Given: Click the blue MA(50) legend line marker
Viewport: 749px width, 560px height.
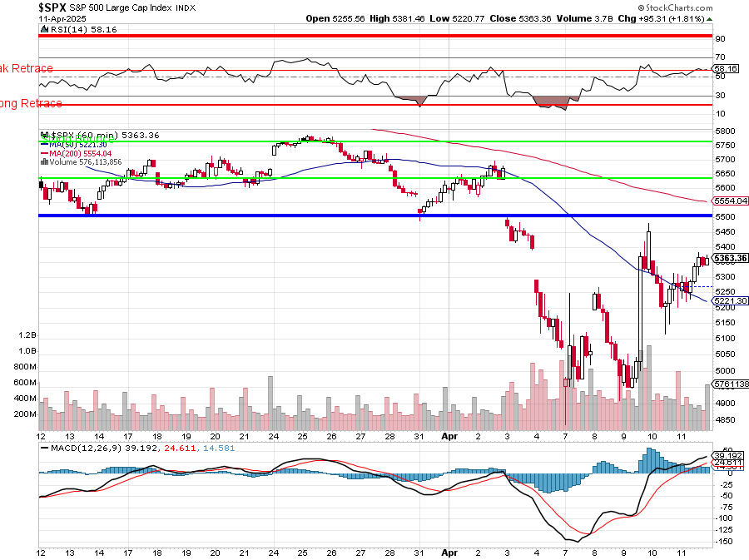Looking at the screenshot, I should pyautogui.click(x=42, y=144).
